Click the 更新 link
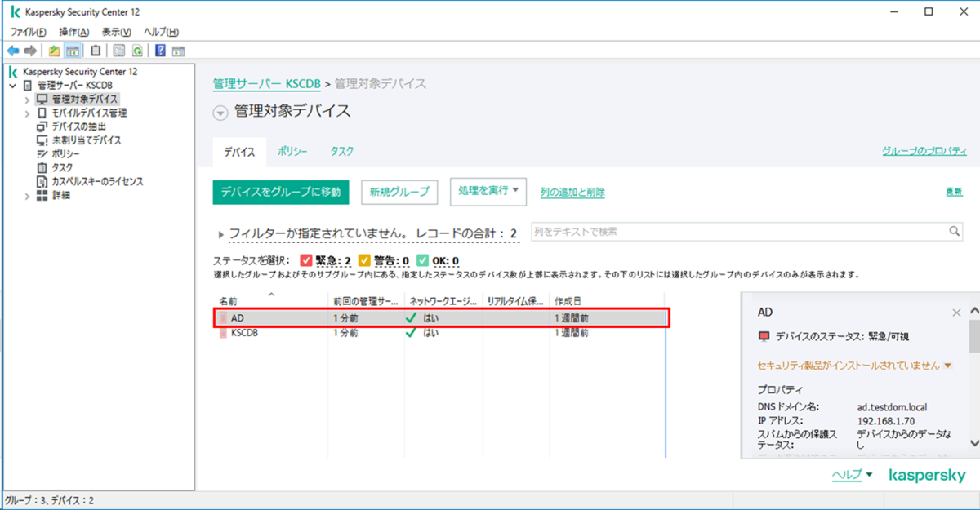This screenshot has height=510, width=980. pos(954,192)
